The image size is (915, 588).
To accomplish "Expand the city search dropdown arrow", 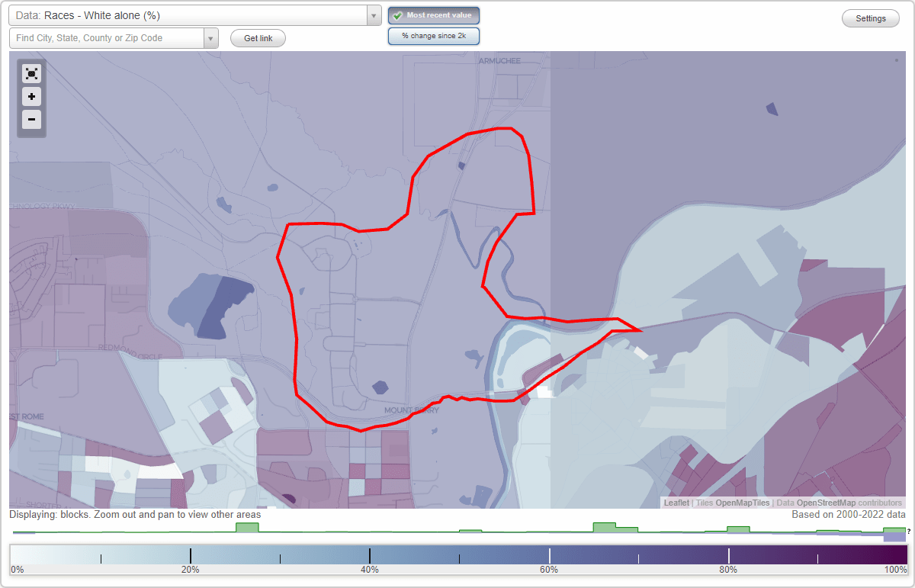I will tap(211, 38).
